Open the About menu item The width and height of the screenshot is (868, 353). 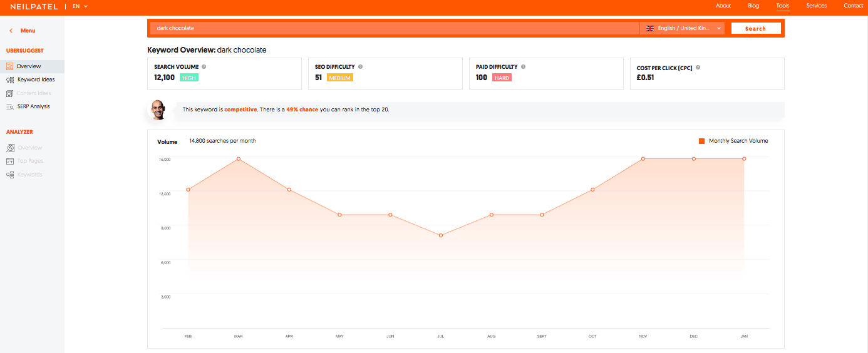pos(723,6)
